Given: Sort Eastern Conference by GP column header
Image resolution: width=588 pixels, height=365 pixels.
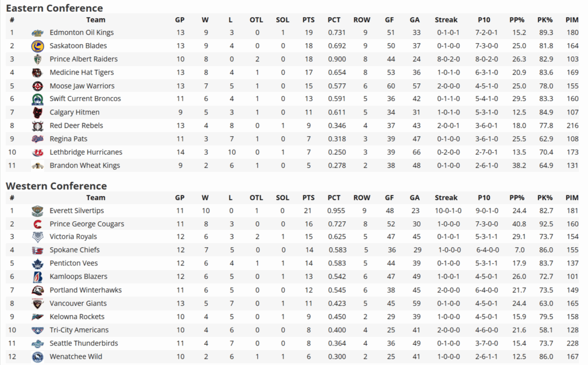Looking at the screenshot, I should (x=180, y=20).
